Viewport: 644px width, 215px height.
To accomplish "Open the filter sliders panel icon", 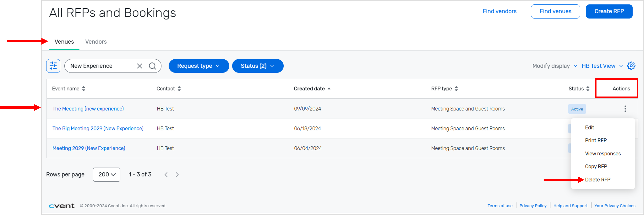I will pos(53,66).
